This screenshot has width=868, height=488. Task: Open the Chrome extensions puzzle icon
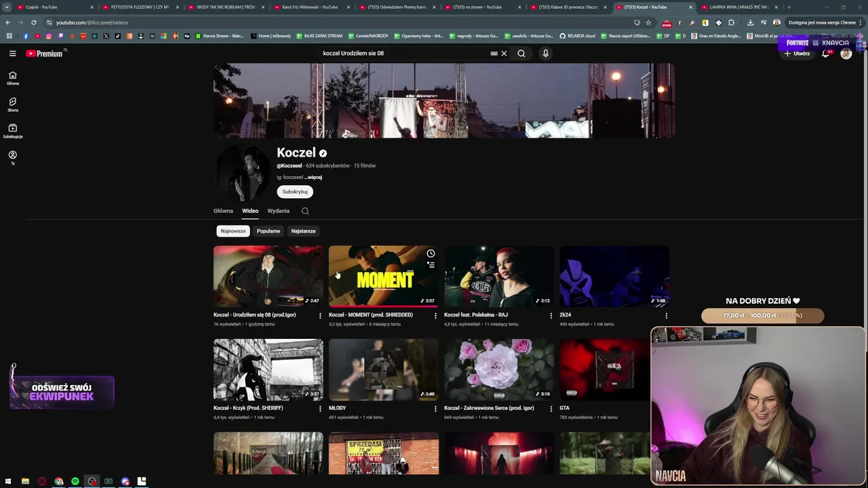click(730, 22)
